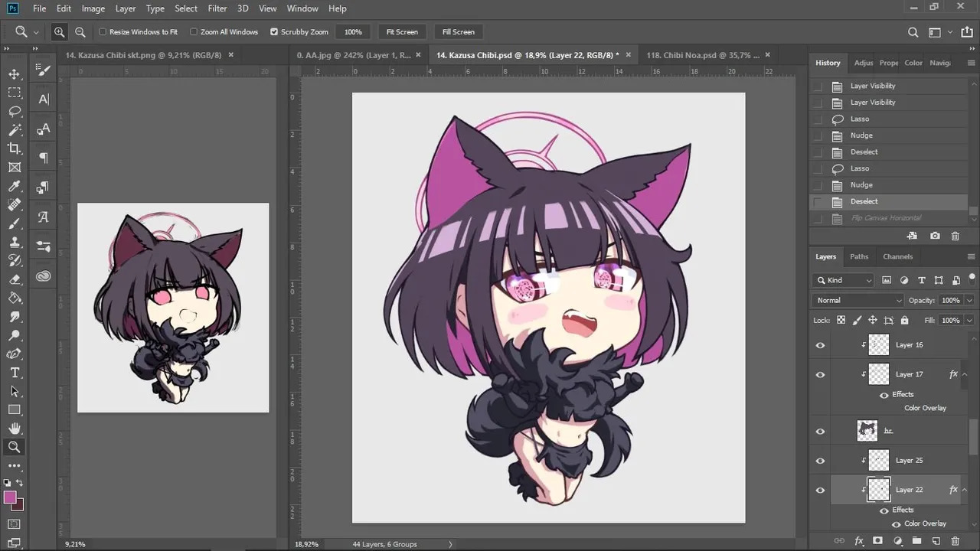Select the Move tool
Viewport: 980px width, 551px height.
[x=14, y=74]
